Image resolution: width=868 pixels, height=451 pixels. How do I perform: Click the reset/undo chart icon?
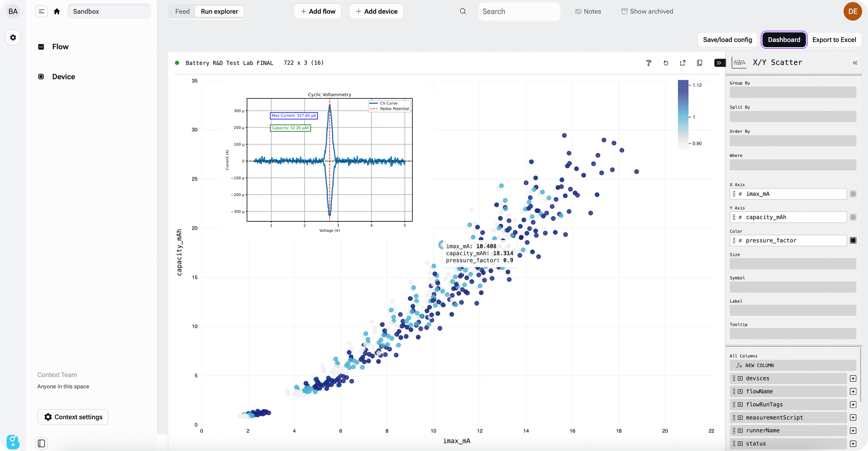pyautogui.click(x=666, y=63)
